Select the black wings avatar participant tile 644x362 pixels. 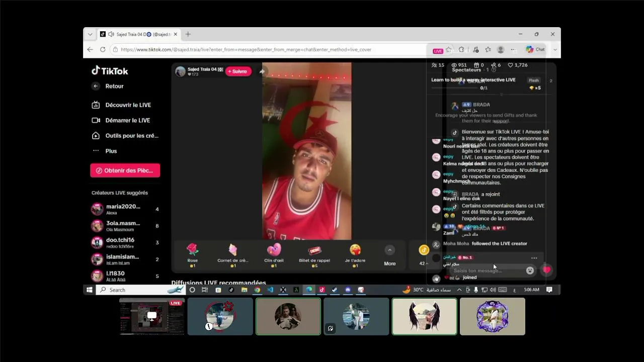click(x=425, y=316)
